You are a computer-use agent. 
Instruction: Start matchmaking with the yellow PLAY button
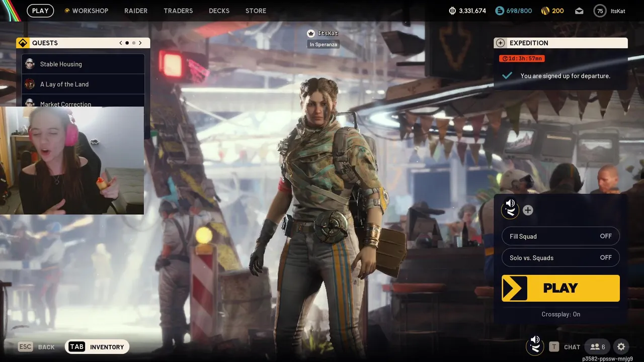560,288
